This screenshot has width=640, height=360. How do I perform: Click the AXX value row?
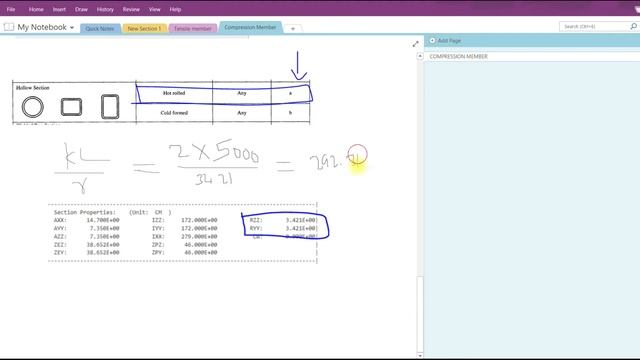[x=87, y=220]
